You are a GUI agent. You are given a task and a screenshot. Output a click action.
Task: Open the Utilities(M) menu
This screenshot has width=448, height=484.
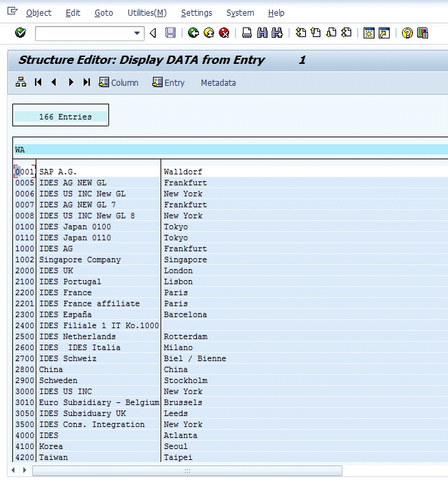pyautogui.click(x=147, y=13)
